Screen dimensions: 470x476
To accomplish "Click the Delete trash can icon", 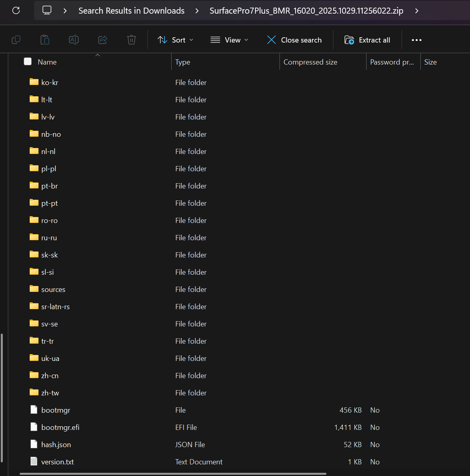I will [x=132, y=40].
